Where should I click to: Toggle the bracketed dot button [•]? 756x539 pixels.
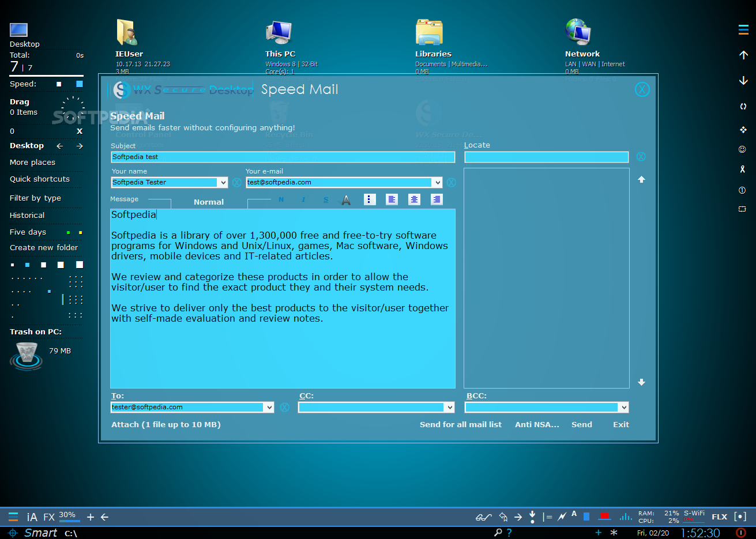[740, 517]
